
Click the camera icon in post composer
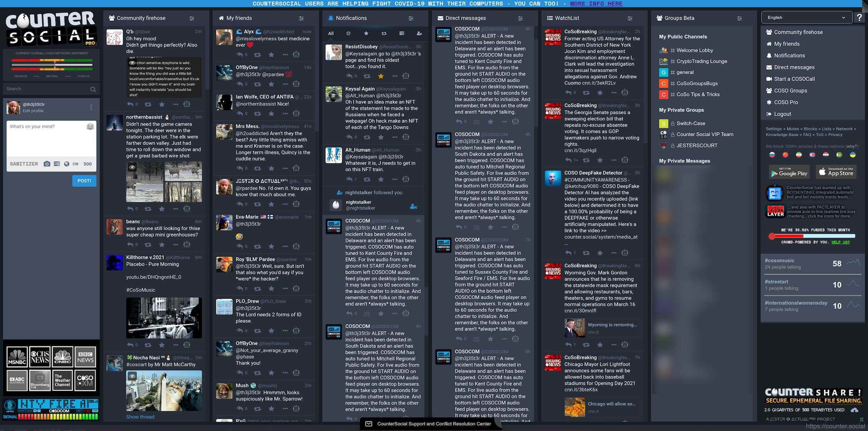click(47, 164)
